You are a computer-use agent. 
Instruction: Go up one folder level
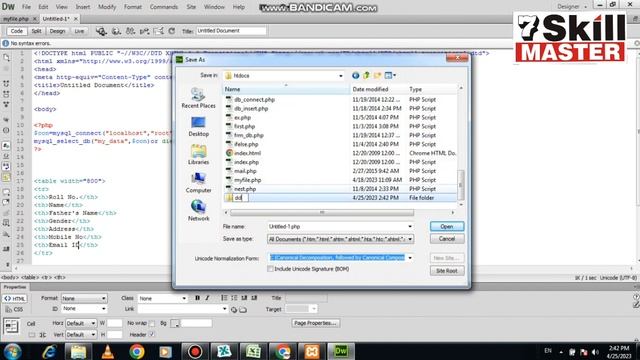[x=366, y=76]
